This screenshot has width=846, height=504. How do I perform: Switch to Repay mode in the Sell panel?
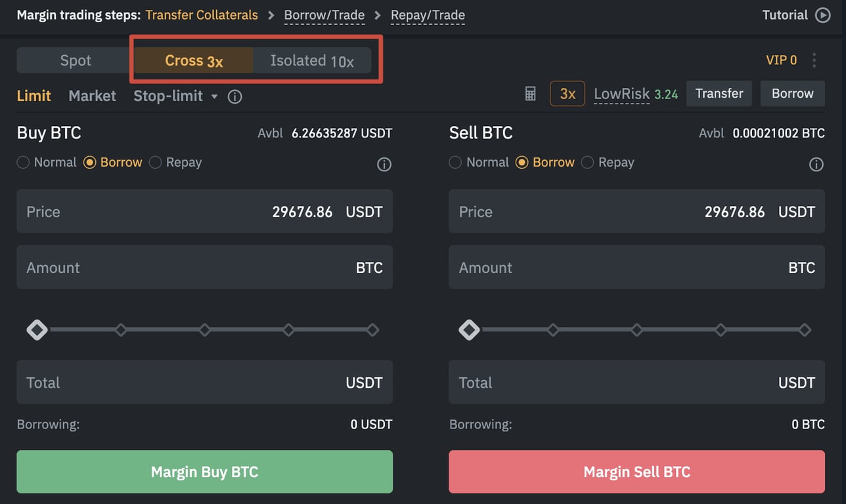(x=587, y=162)
